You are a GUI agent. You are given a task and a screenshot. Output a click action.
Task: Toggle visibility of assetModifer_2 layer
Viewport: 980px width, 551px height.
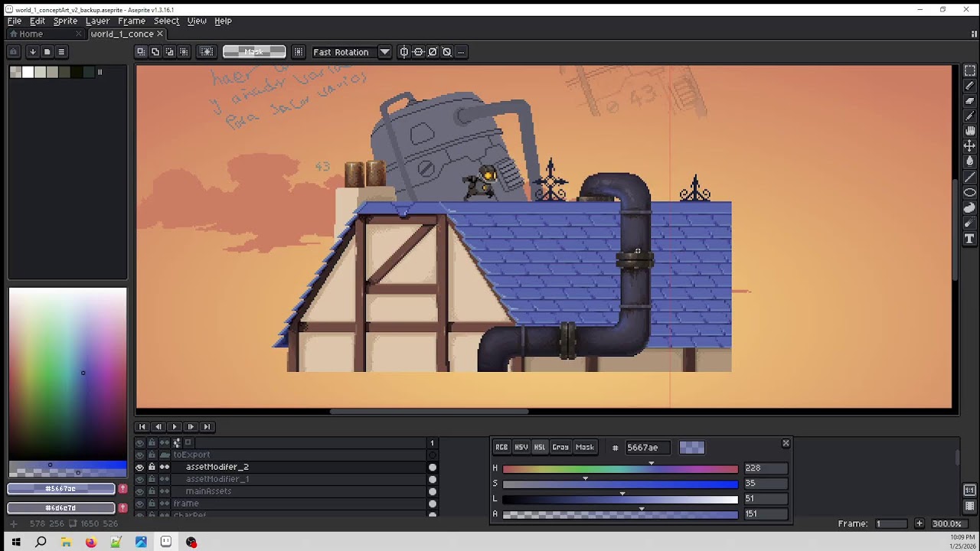pyautogui.click(x=139, y=467)
